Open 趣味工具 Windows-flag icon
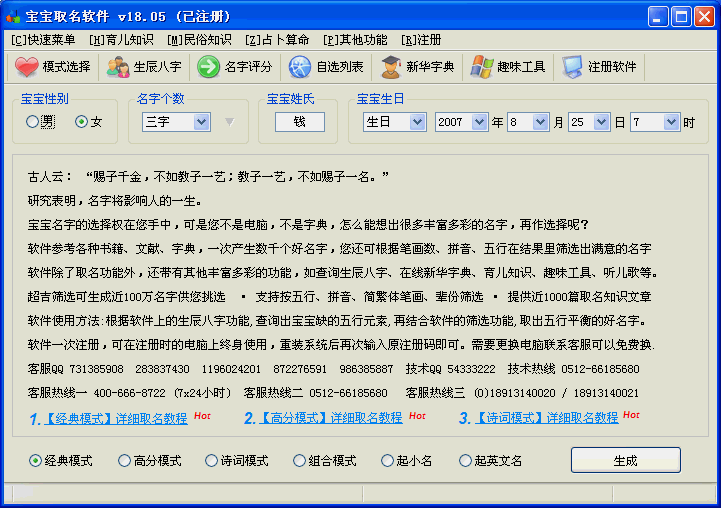The width and height of the screenshot is (721, 508). (x=481, y=67)
